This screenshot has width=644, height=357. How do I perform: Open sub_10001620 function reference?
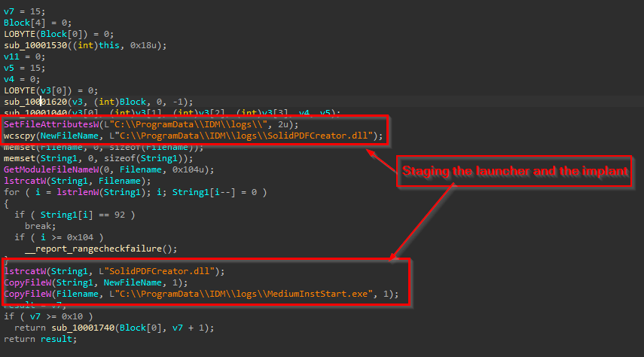(35, 102)
